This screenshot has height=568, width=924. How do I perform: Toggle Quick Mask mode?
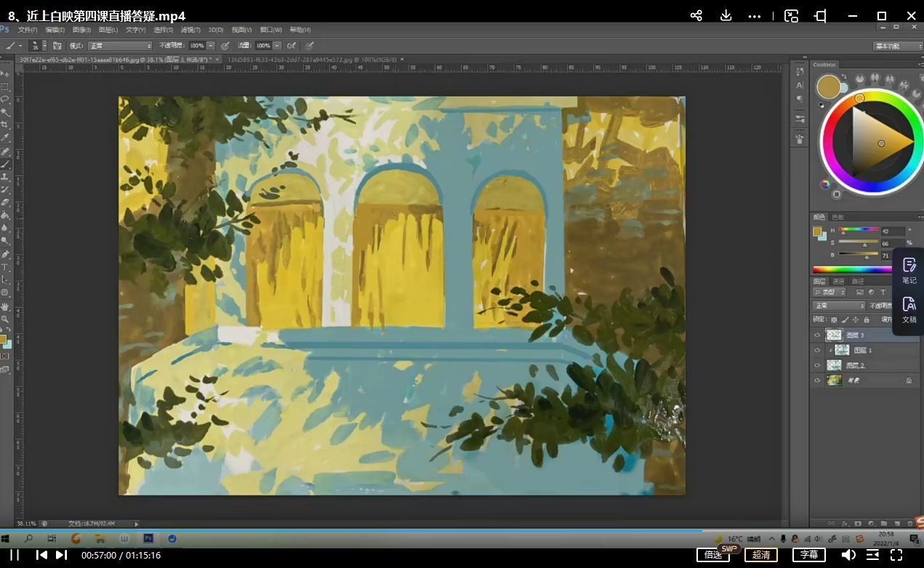5,356
